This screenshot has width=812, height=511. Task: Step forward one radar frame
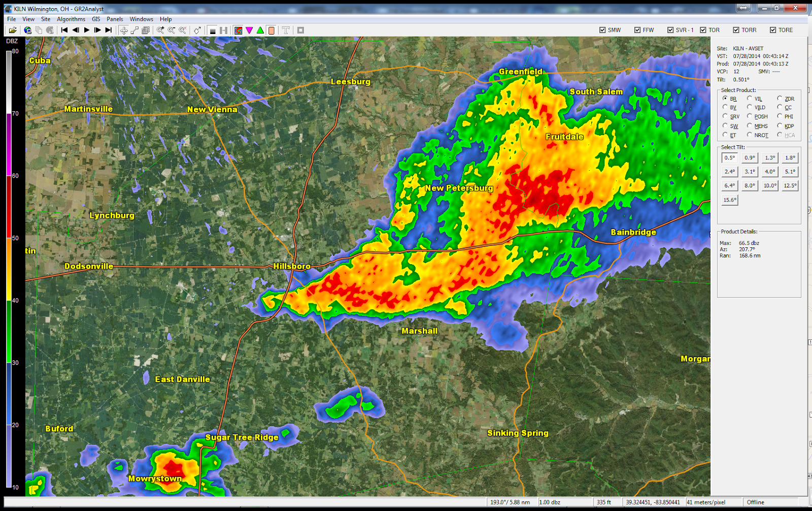point(97,29)
